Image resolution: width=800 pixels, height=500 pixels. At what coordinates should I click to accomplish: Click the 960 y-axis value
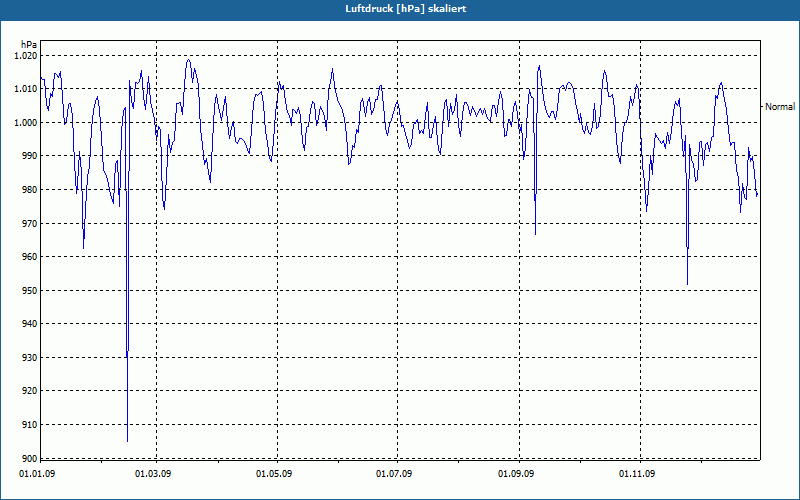click(31, 257)
